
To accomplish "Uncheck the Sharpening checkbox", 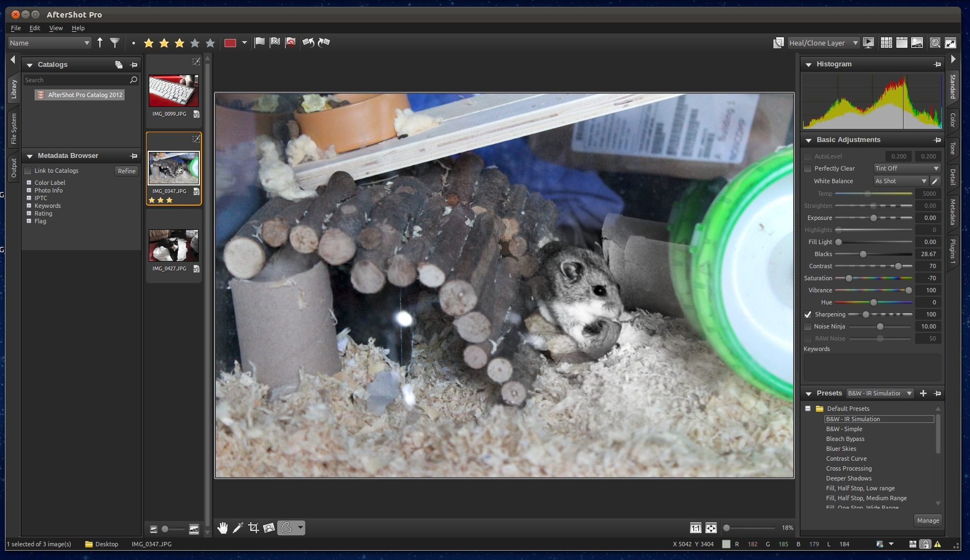I will [808, 314].
